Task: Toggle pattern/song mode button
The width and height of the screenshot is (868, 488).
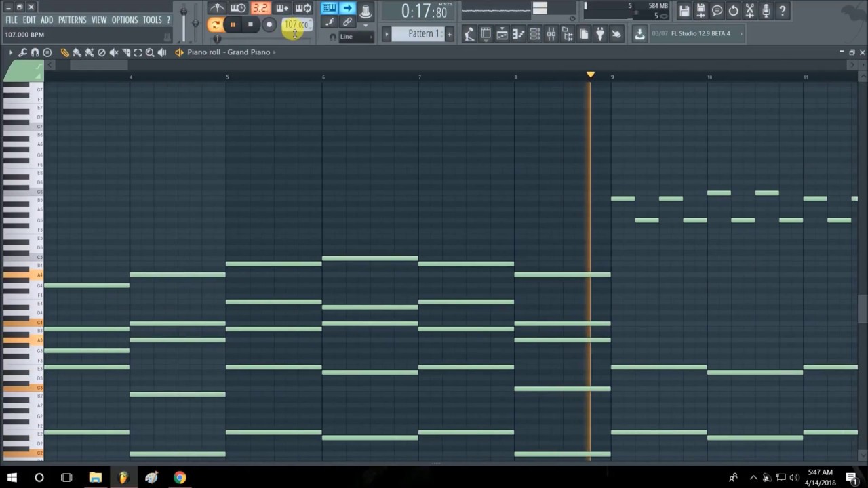Action: click(x=216, y=24)
